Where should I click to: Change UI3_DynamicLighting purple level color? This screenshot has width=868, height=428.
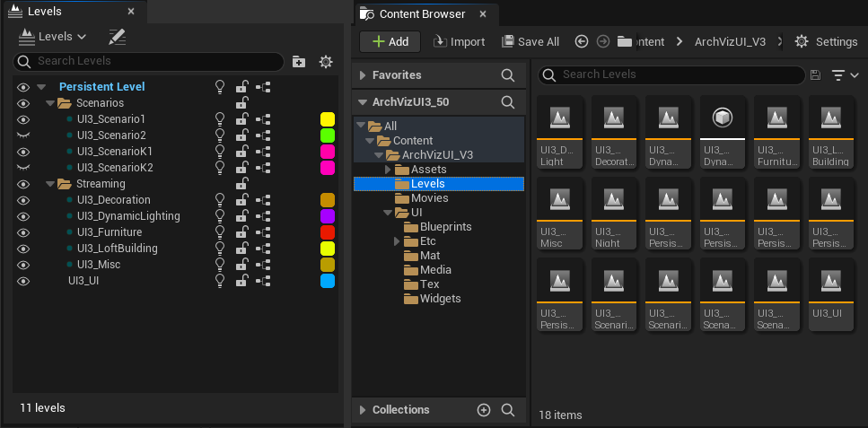[x=328, y=216]
